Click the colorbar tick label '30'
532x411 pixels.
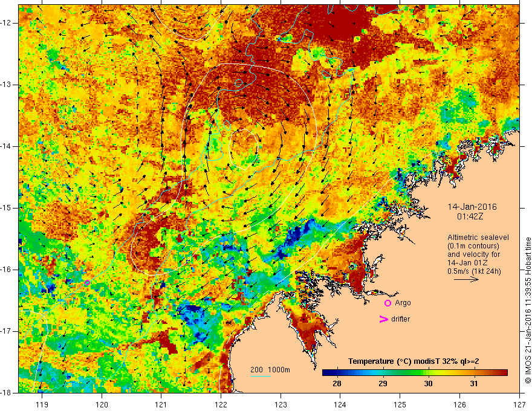tap(428, 384)
